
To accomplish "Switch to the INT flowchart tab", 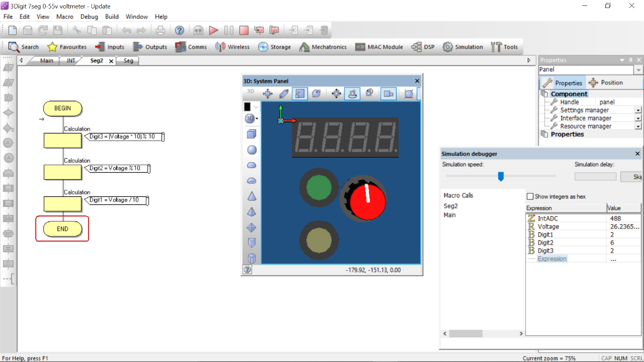I will pos(71,61).
